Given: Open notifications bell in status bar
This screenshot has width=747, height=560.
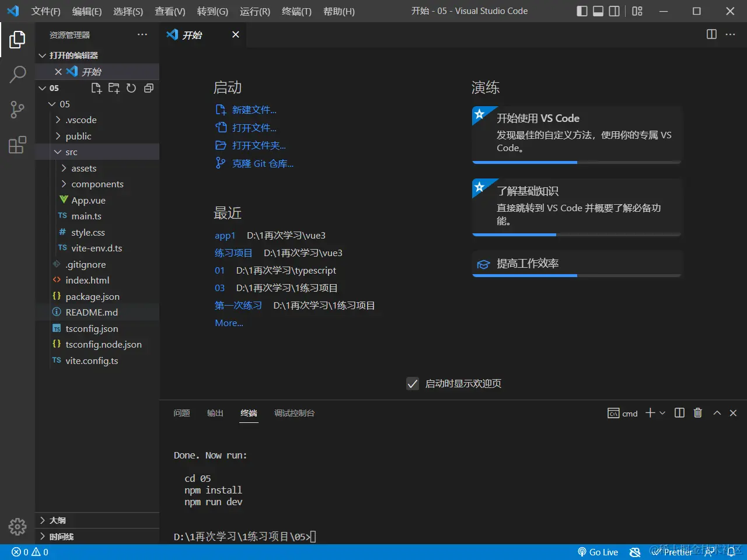Looking at the screenshot, I should tap(731, 552).
